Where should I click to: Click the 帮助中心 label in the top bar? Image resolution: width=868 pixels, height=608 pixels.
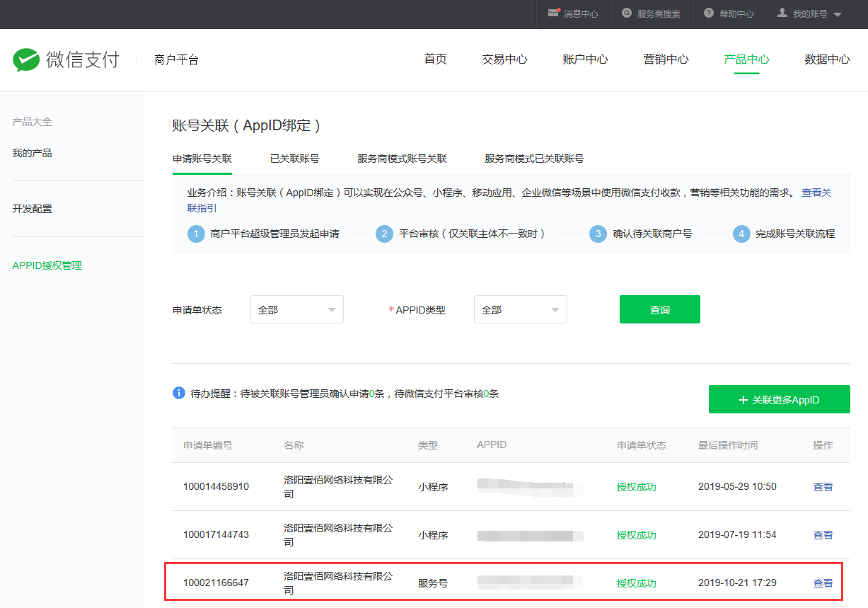pos(736,14)
